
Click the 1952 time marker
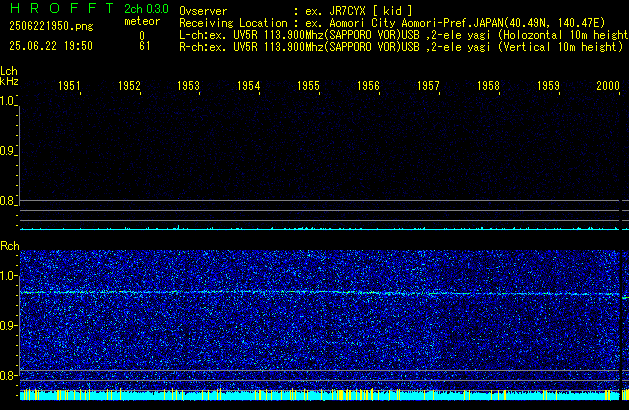coord(129,86)
